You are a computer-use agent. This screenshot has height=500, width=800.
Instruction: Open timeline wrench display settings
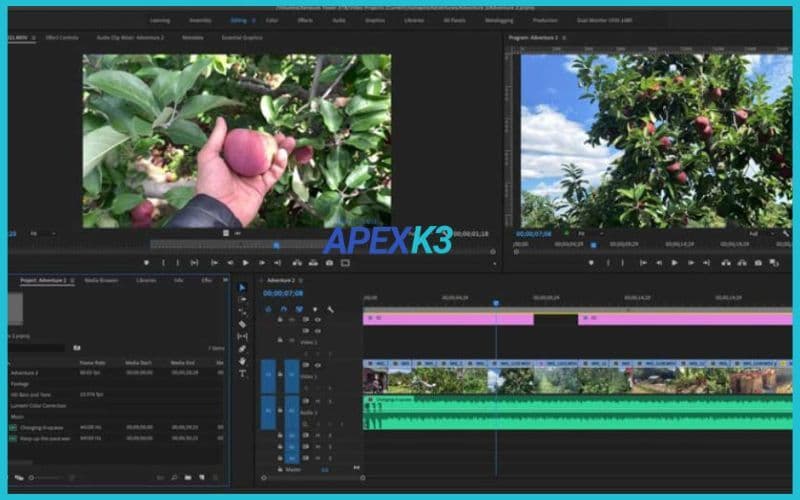point(330,309)
